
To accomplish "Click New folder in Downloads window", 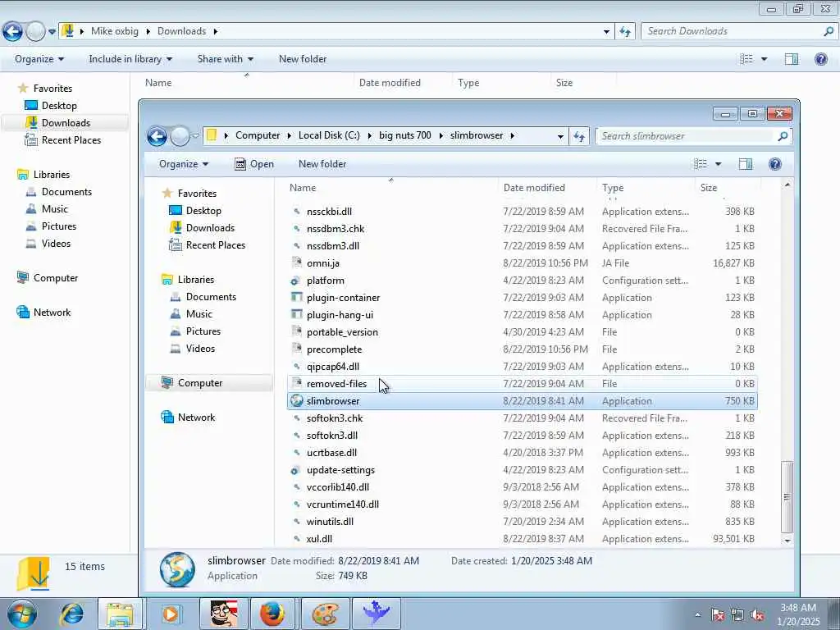I will [303, 59].
